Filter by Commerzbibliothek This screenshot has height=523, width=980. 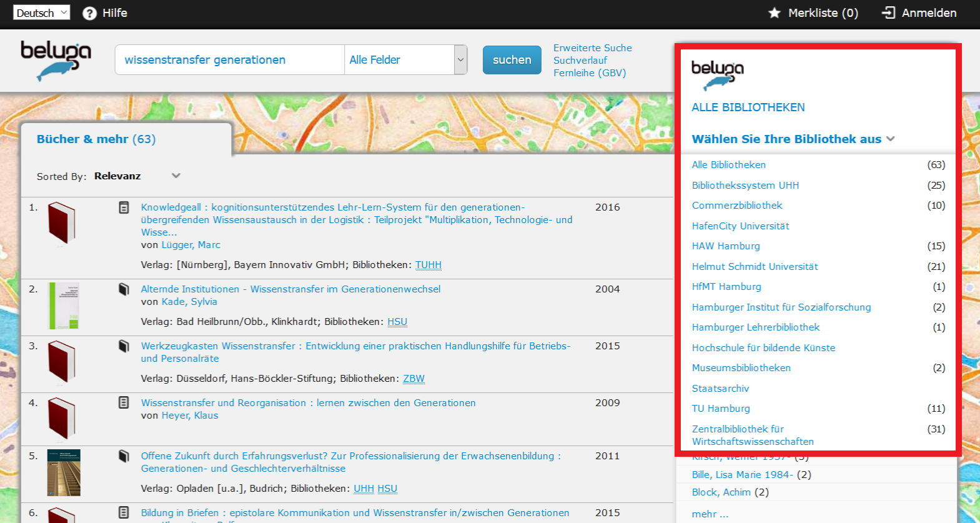pos(737,206)
